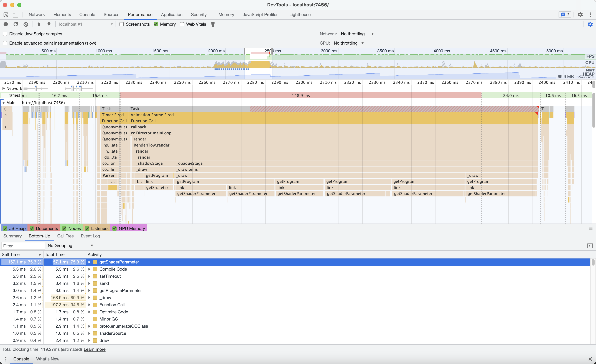Image resolution: width=596 pixels, height=364 pixels.
Task: Open the Lighthouse panel tab
Action: (x=300, y=14)
